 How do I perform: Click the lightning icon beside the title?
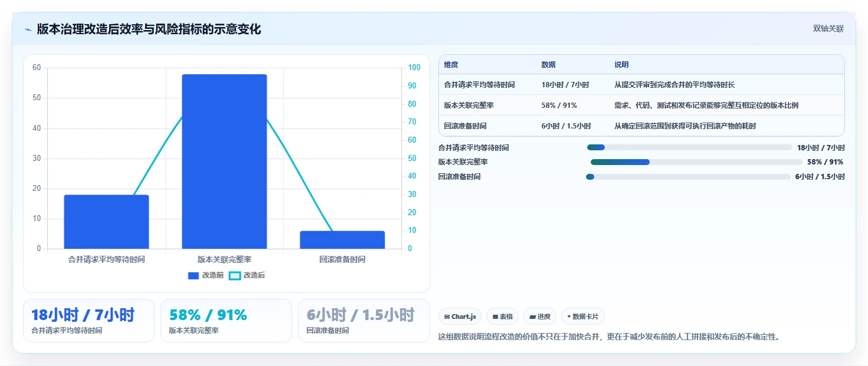pos(28,29)
